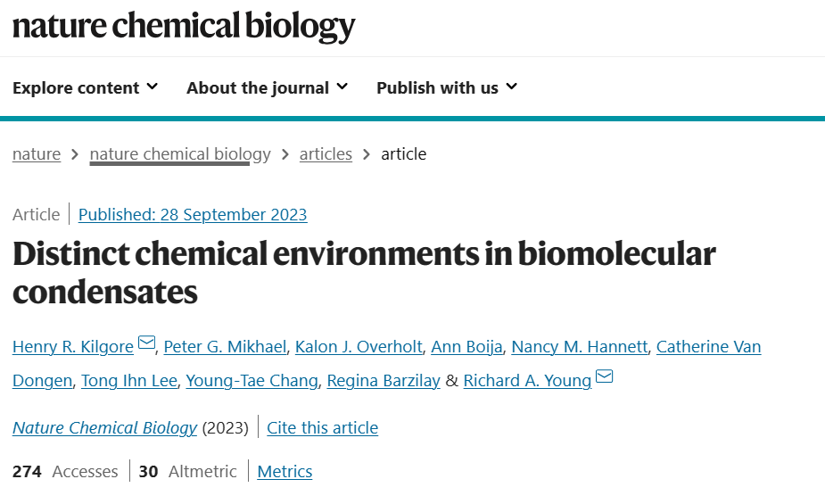
Task: Open author Kalon J. Overholt's details
Action: [359, 347]
